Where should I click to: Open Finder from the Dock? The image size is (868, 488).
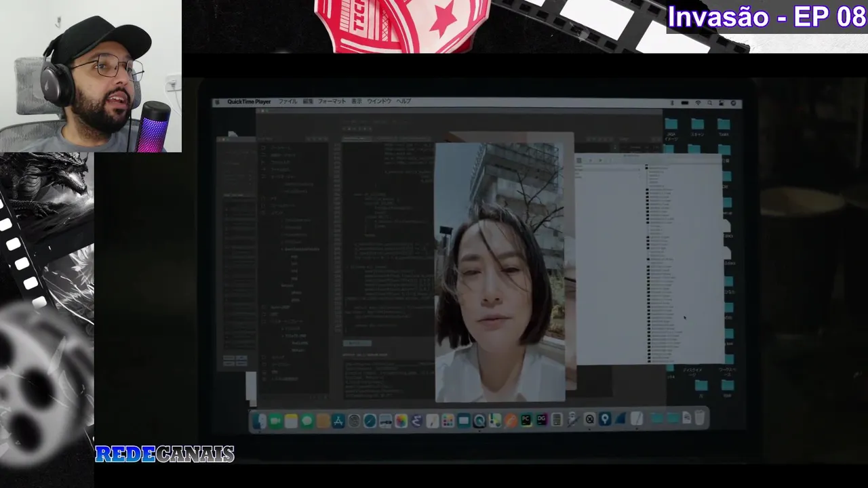pyautogui.click(x=260, y=420)
